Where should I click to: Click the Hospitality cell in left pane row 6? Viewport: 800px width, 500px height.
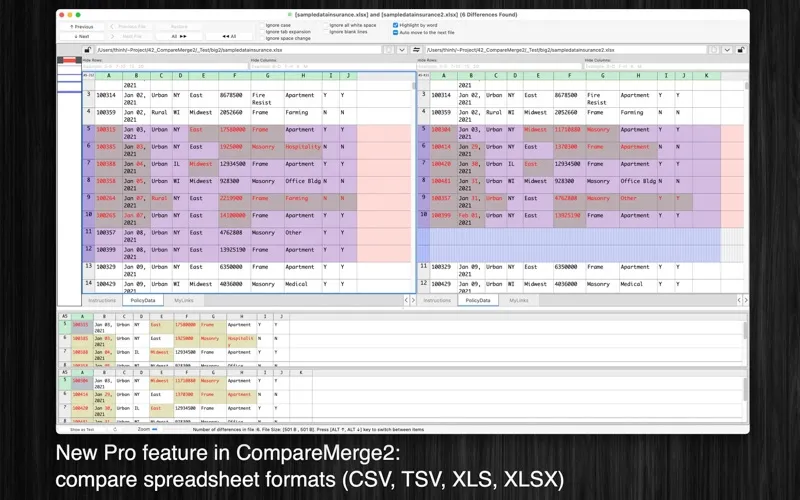tap(303, 151)
